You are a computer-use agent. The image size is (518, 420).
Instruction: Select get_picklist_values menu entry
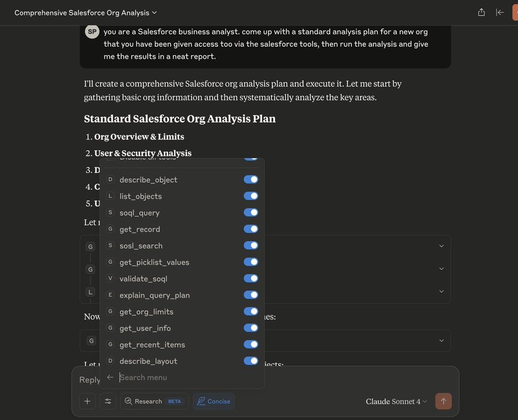(154, 262)
